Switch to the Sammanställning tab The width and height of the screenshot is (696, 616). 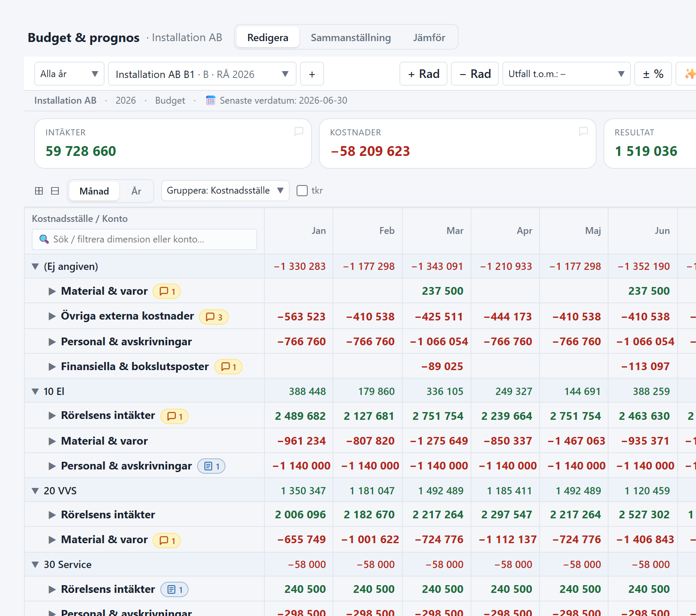pos(351,37)
